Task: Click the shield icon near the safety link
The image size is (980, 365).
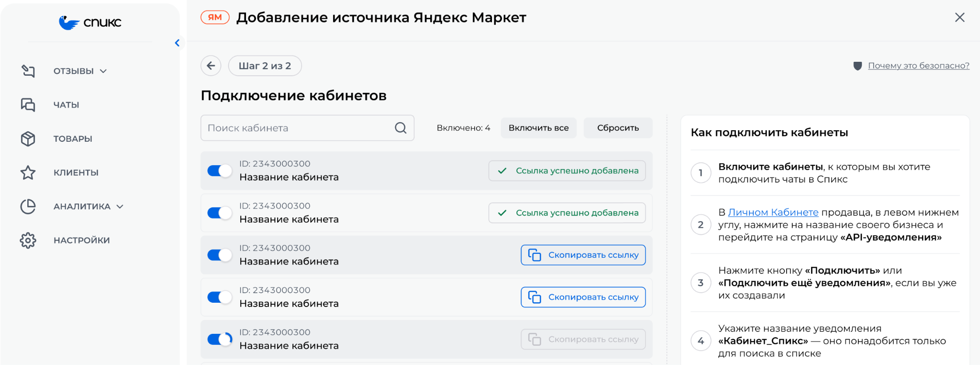Action: click(x=857, y=66)
